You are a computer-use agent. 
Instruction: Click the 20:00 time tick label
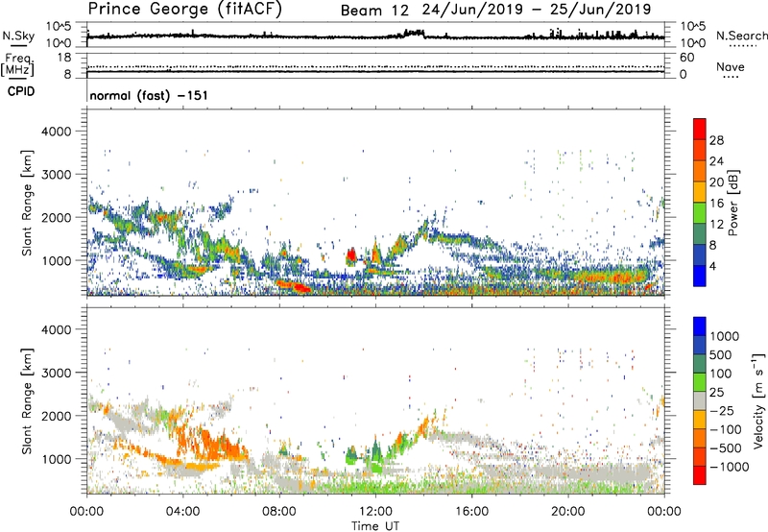567,512
